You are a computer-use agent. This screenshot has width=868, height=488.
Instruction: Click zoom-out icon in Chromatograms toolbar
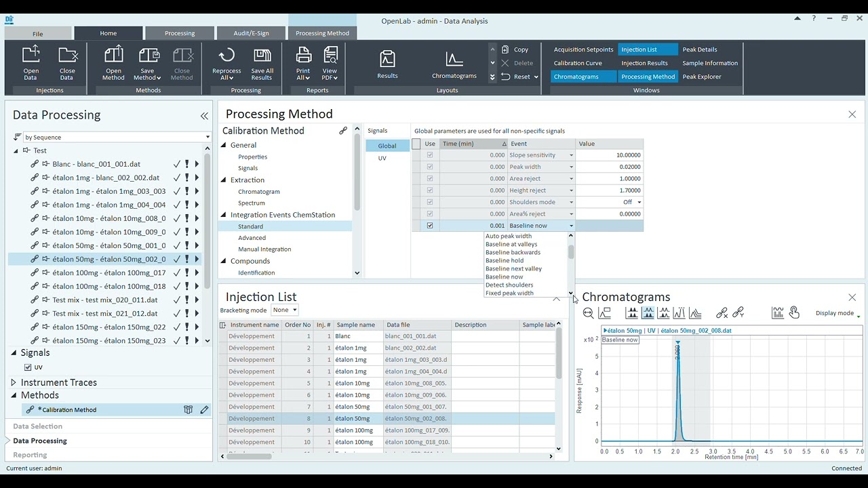click(588, 313)
